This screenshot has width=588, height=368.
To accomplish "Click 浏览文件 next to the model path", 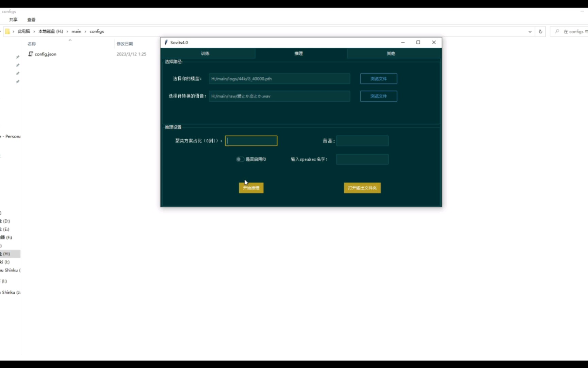I will click(378, 78).
